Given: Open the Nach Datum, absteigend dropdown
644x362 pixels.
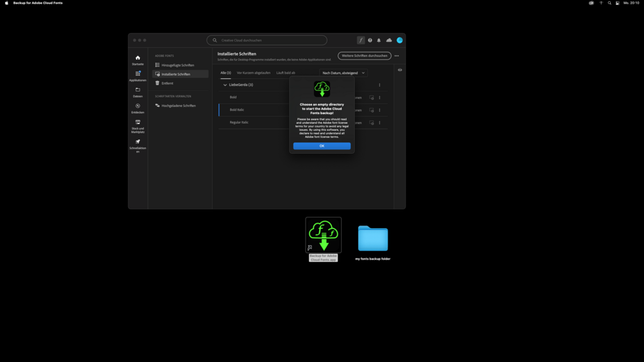Looking at the screenshot, I should coord(343,72).
